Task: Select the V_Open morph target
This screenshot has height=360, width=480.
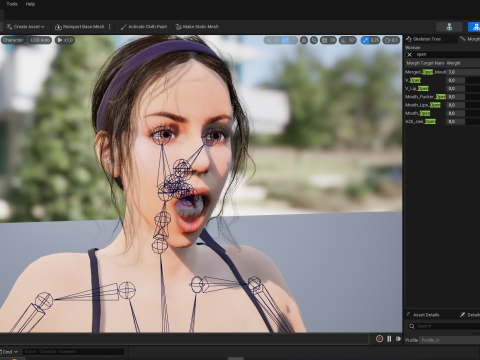Action: 413,80
